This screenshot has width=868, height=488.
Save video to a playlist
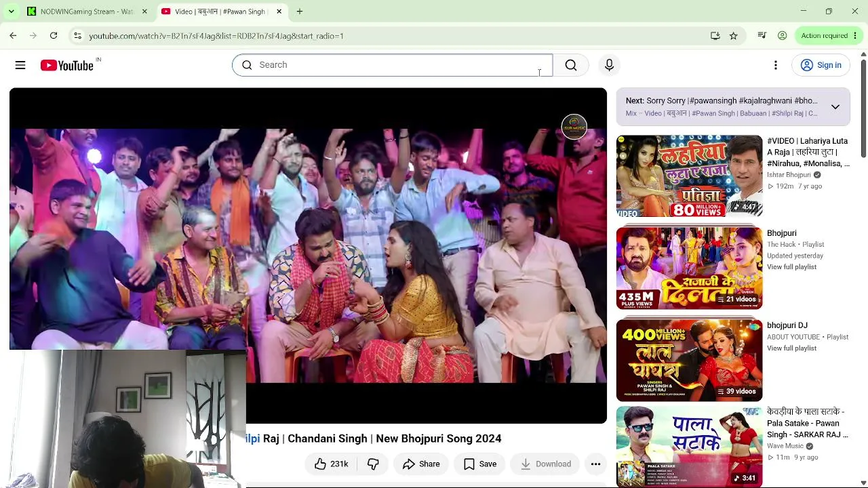(479, 464)
